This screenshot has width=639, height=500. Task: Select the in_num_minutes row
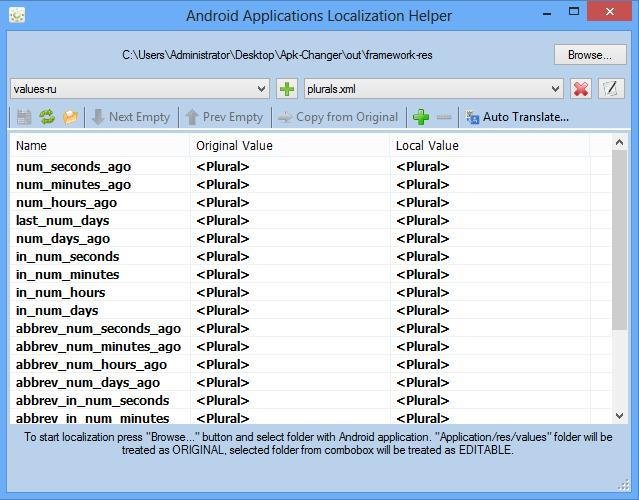[x=311, y=274]
